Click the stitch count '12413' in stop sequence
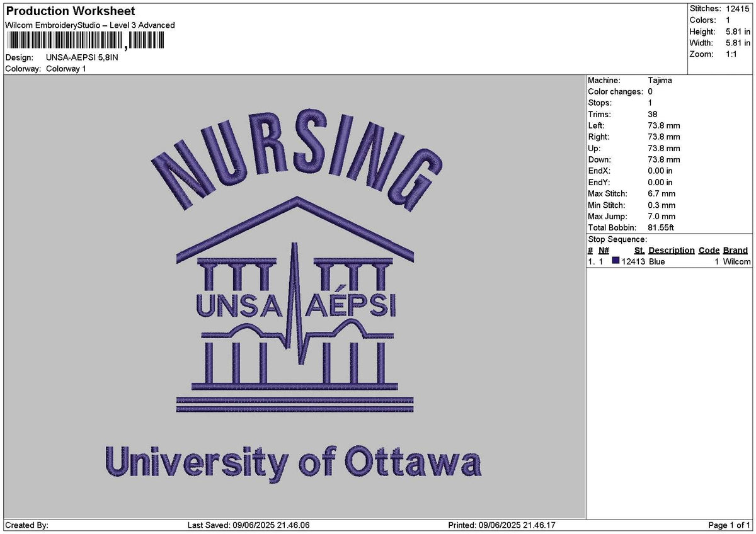The image size is (756, 534). point(633,262)
